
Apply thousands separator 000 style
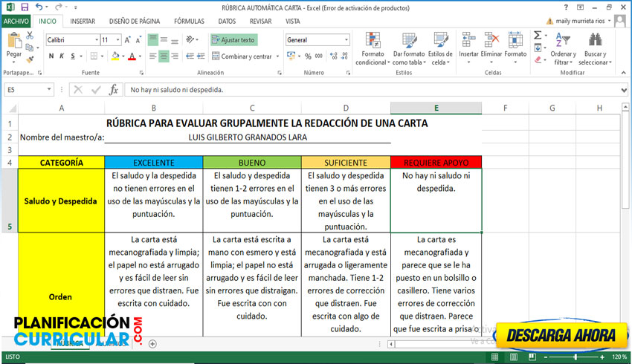pos(319,56)
